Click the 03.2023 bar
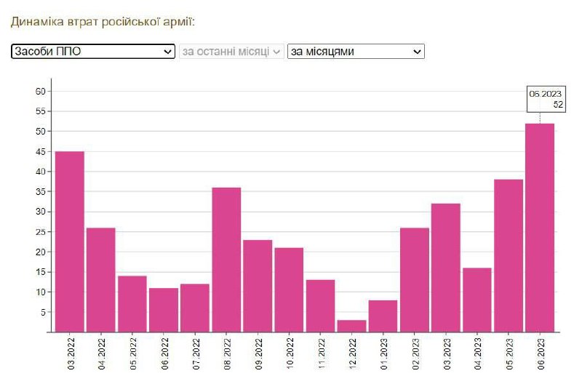The height and width of the screenshot is (392, 582). pos(446,268)
